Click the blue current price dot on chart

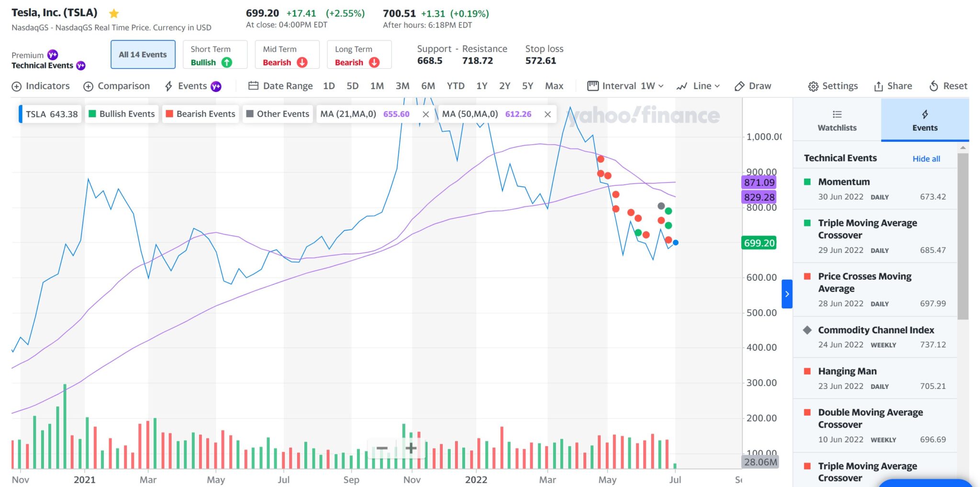[x=676, y=243]
